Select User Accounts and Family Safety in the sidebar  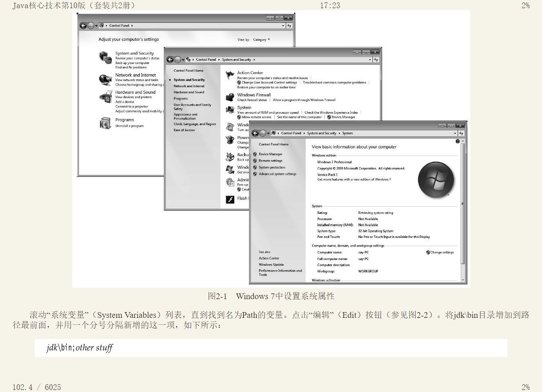[x=192, y=107]
